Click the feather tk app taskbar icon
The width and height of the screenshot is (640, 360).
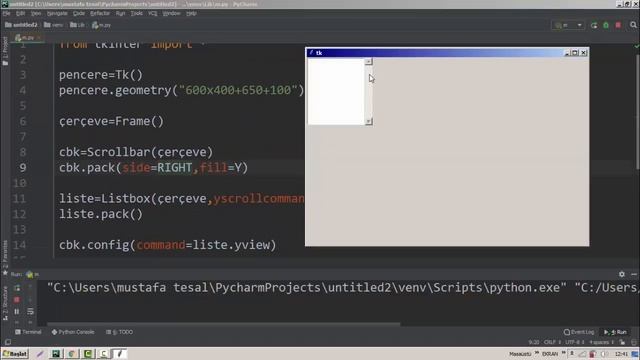pyautogui.click(x=120, y=353)
